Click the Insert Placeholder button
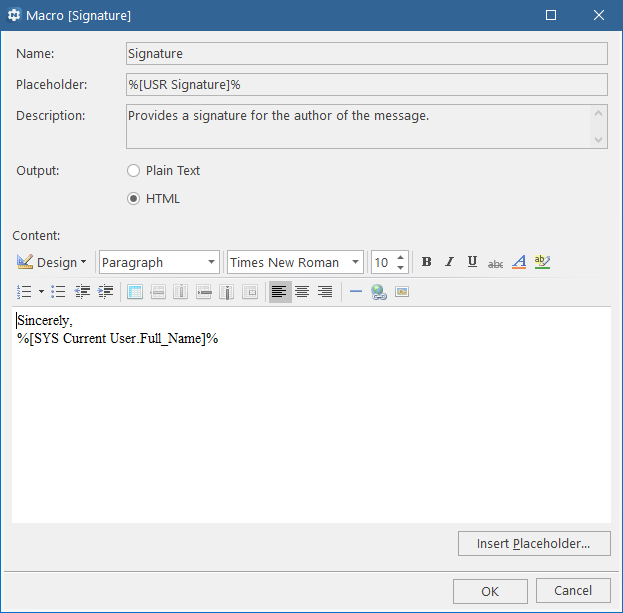 tap(534, 544)
